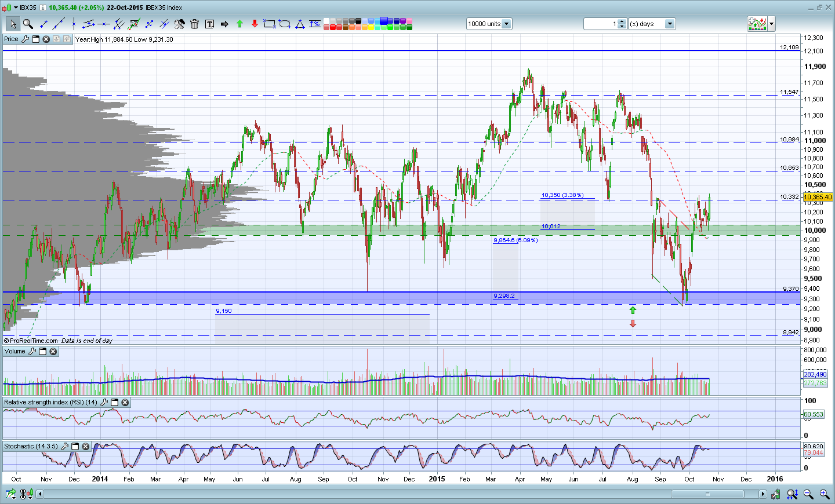Close the Volume indicator panel
This screenshot has height=504, width=835.
click(53, 352)
